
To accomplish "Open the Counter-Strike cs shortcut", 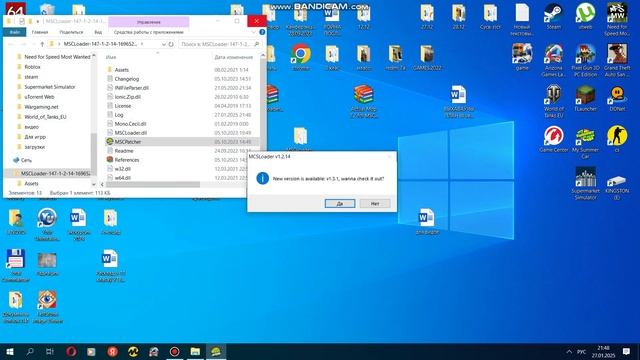I will [x=617, y=140].
